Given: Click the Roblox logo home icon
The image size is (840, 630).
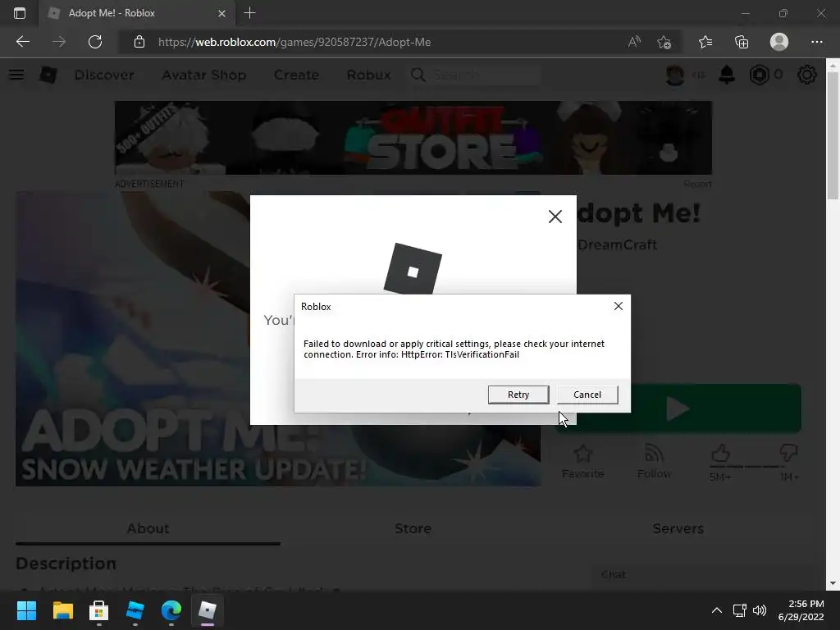Looking at the screenshot, I should (x=48, y=75).
